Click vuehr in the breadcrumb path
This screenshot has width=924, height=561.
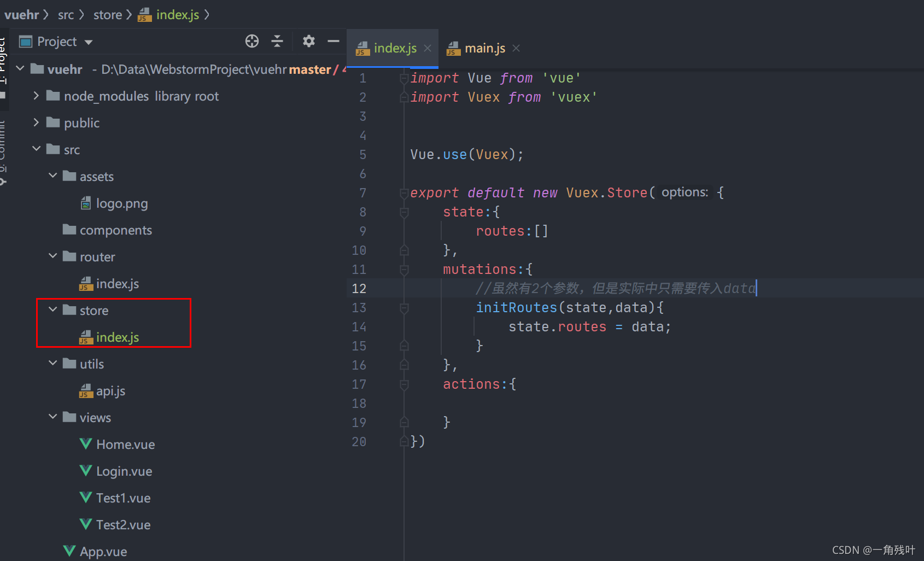pyautogui.click(x=22, y=15)
